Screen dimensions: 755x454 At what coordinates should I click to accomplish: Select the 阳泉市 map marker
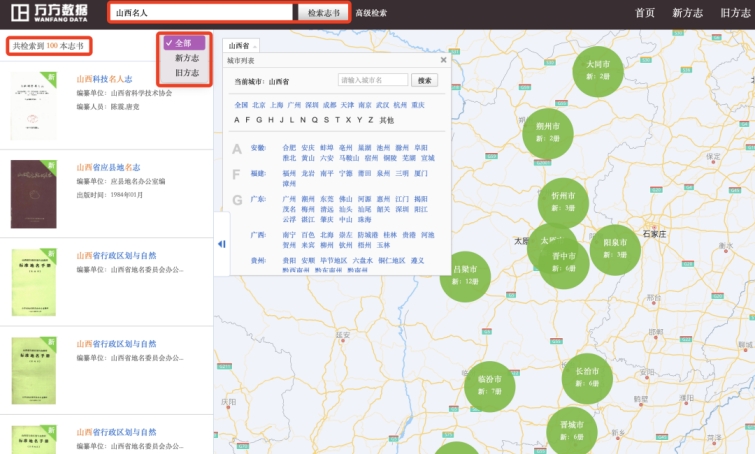coord(615,248)
